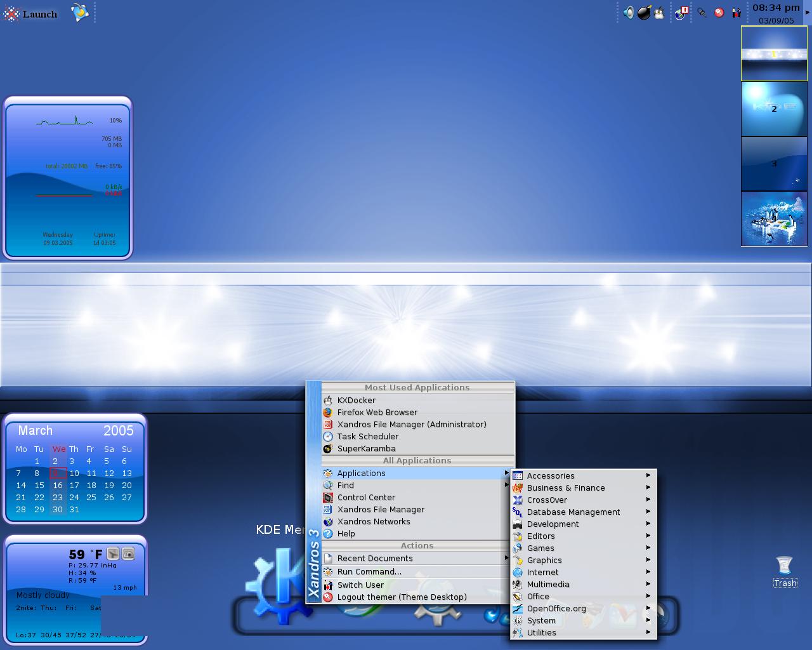Expand the CrossOver submenu

pyautogui.click(x=583, y=500)
